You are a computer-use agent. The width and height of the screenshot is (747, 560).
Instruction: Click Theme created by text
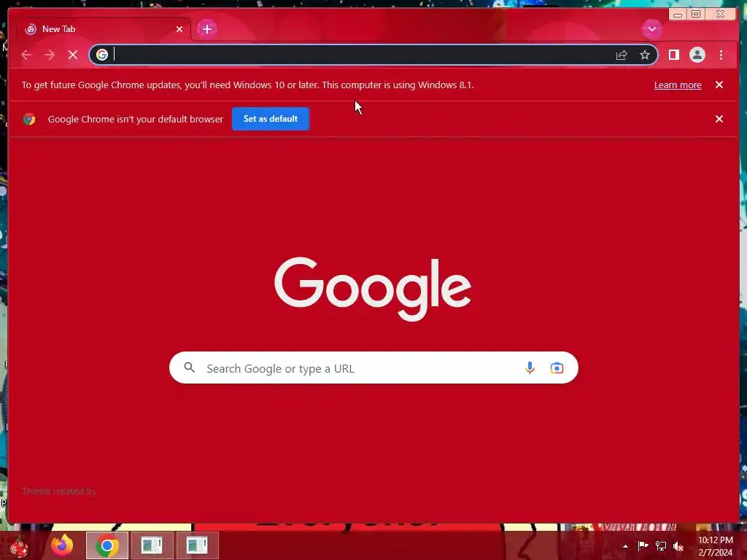pos(59,491)
